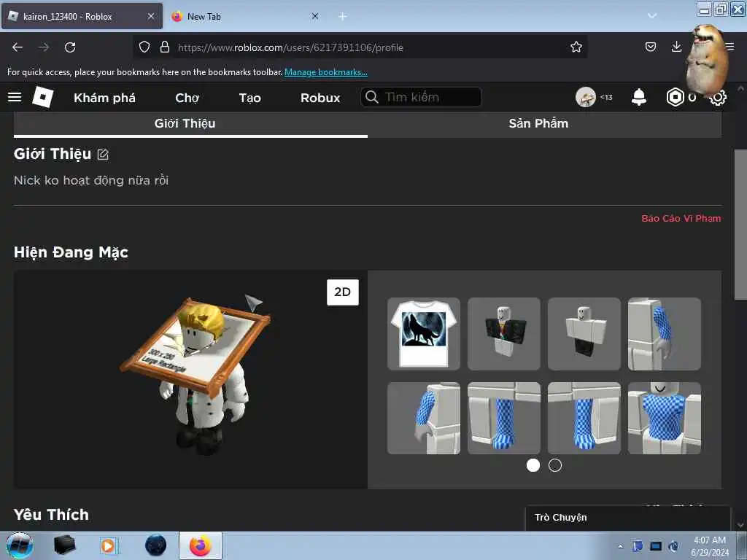The width and height of the screenshot is (747, 560).
Task: Click the Roblox logo home icon
Action: click(x=43, y=97)
